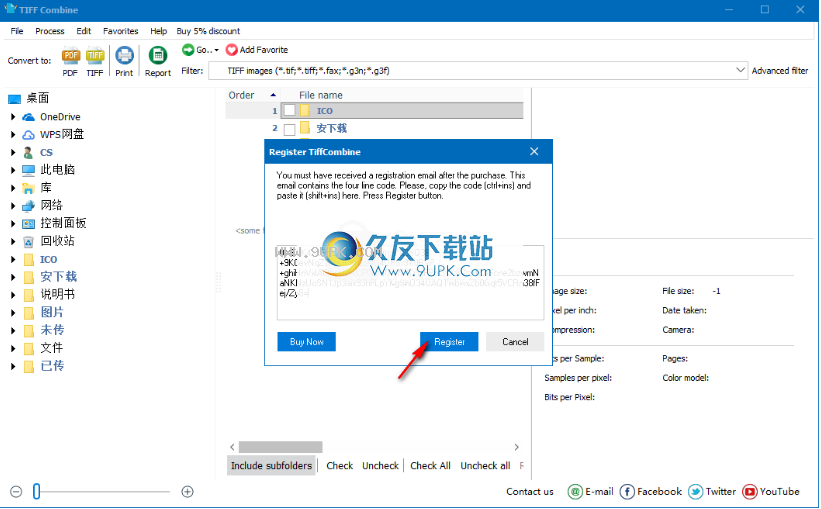The image size is (821, 509).
Task: Select the 库 libraries icon
Action: coord(28,188)
